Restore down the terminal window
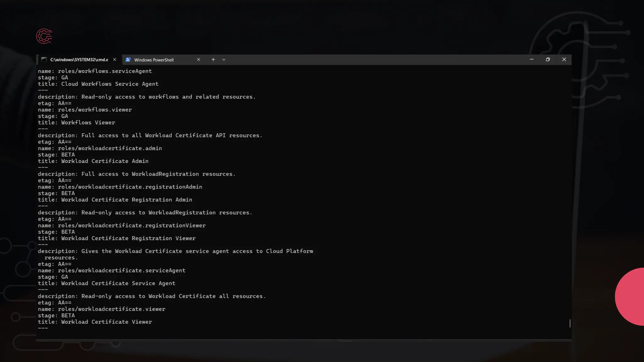Viewport: 644px width, 362px height. [548, 59]
